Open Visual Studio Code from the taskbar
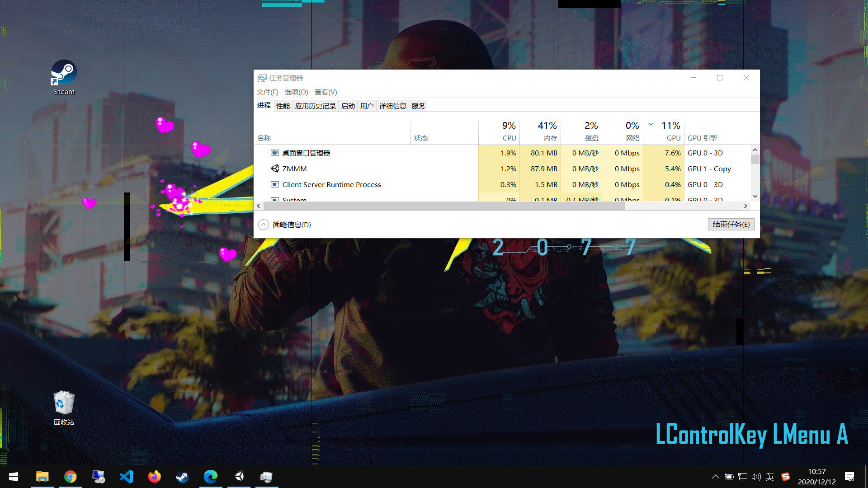Viewport: 868px width, 488px height. [x=127, y=477]
